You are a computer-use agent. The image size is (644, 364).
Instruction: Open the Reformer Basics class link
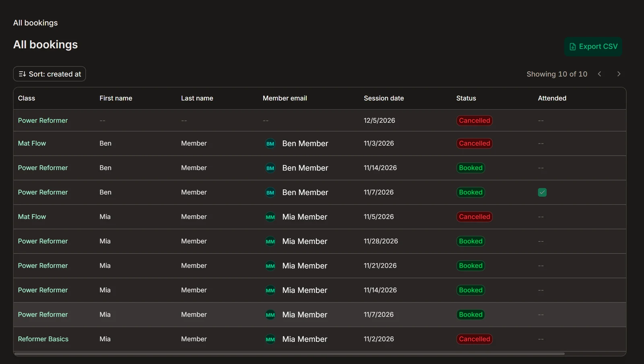tap(43, 339)
